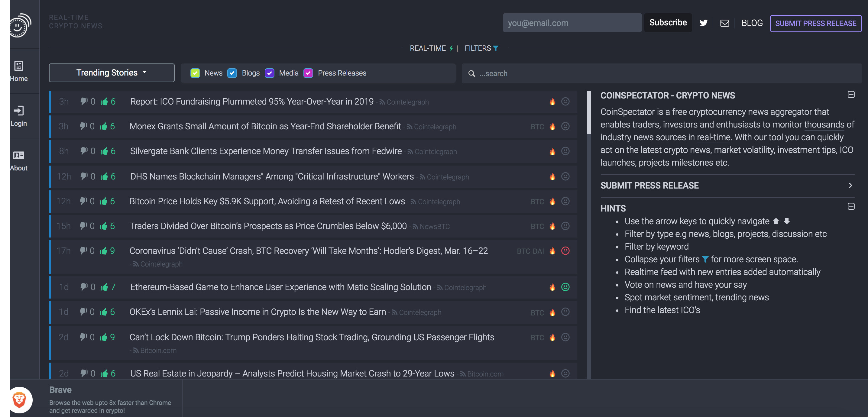This screenshot has height=417, width=868.
Task: Open the Trending Stories dropdown
Action: (112, 73)
